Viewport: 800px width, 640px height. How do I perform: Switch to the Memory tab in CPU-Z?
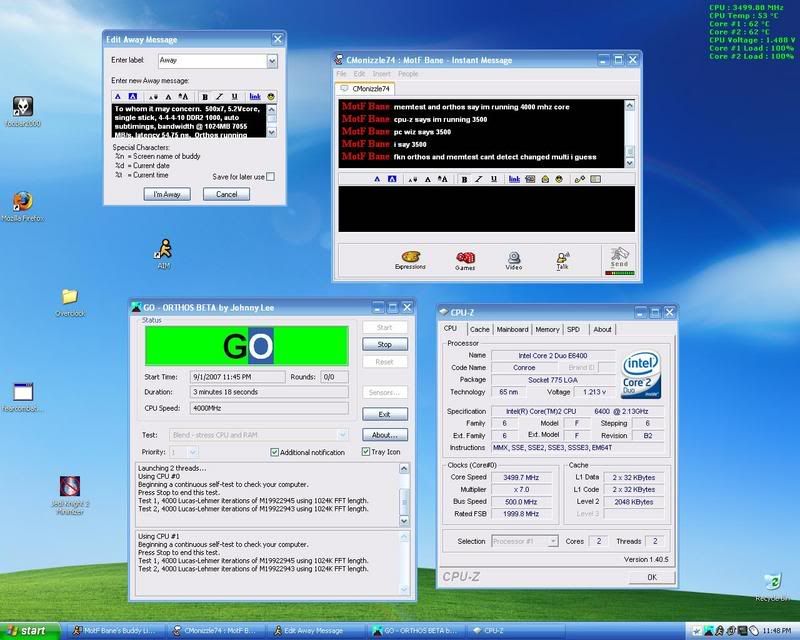pyautogui.click(x=547, y=330)
